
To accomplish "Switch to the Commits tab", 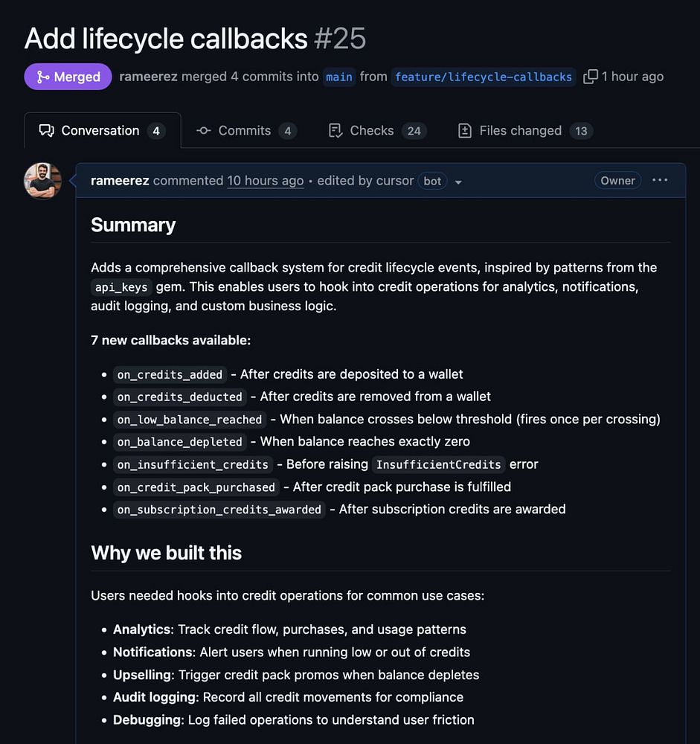I will click(x=245, y=131).
